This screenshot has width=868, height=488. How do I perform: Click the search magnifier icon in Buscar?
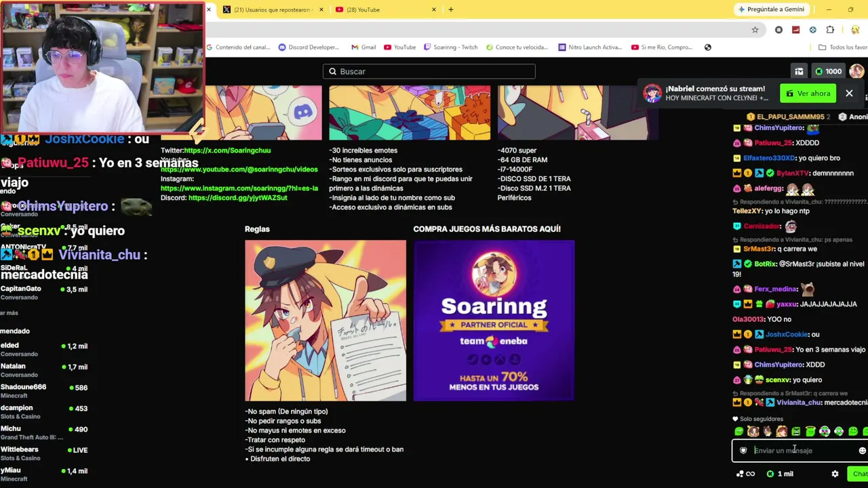click(x=332, y=71)
